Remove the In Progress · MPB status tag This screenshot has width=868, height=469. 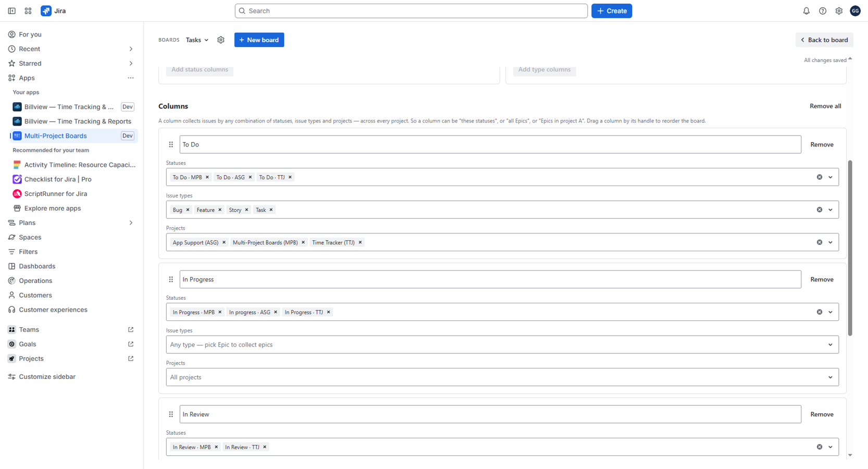(220, 312)
